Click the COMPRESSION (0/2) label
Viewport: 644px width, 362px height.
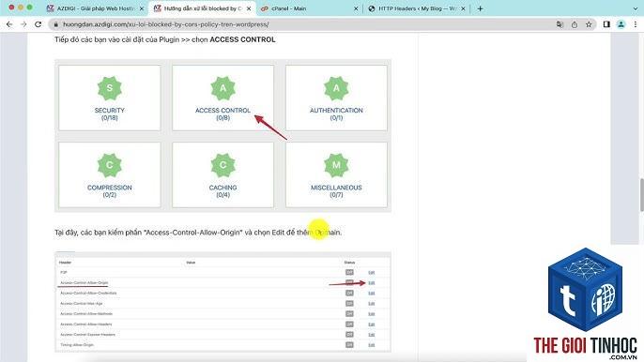click(x=110, y=191)
